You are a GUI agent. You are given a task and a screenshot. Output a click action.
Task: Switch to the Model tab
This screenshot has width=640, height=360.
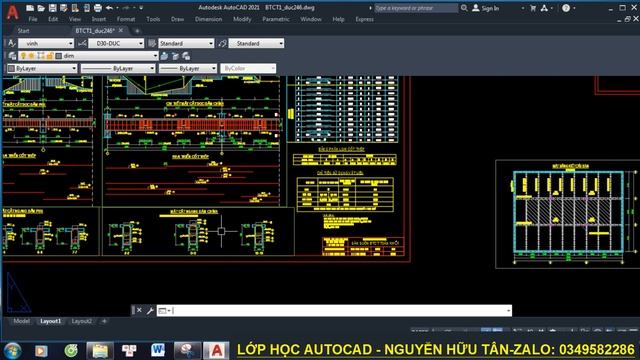tap(21, 322)
